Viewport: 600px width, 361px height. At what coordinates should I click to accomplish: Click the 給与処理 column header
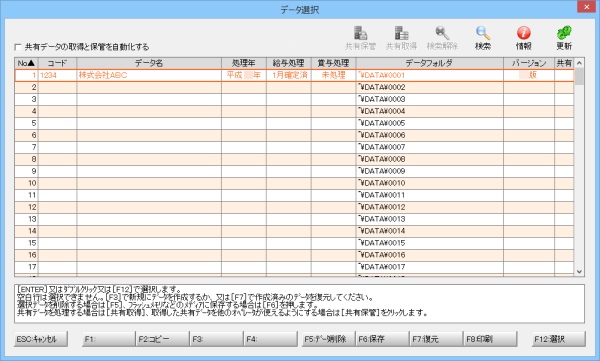point(289,63)
